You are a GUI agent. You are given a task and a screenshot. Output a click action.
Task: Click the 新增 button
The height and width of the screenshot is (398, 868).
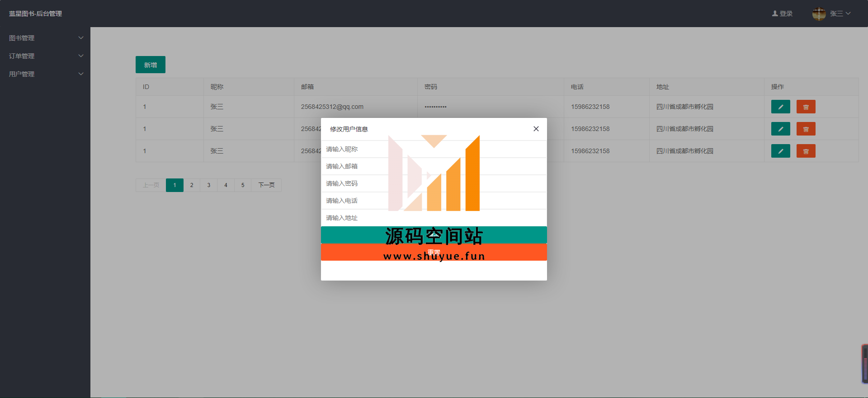pos(151,65)
